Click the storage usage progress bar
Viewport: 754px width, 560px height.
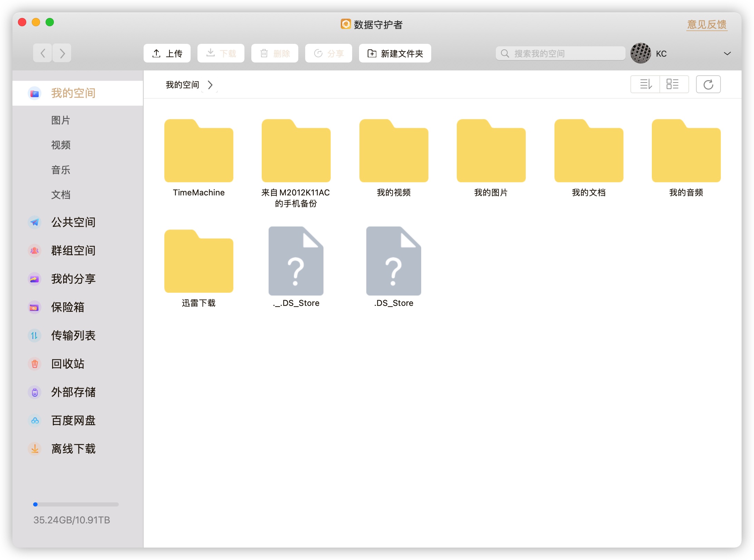[x=76, y=504]
